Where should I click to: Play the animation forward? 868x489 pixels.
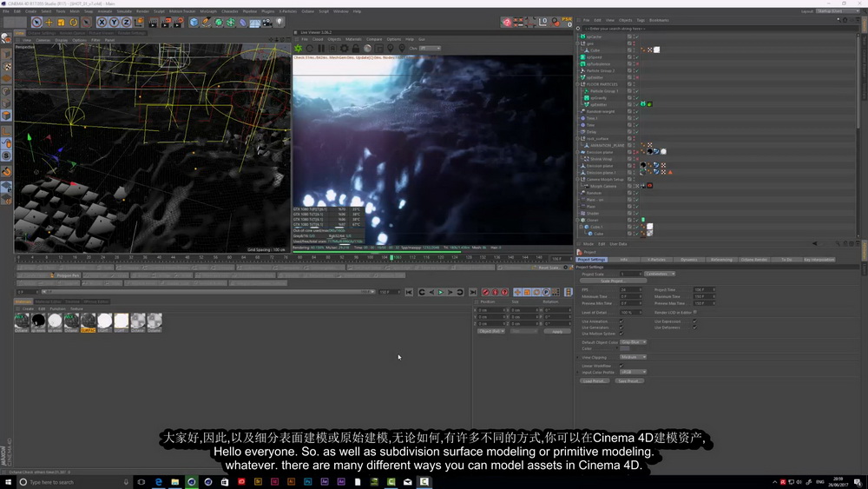[x=441, y=292]
